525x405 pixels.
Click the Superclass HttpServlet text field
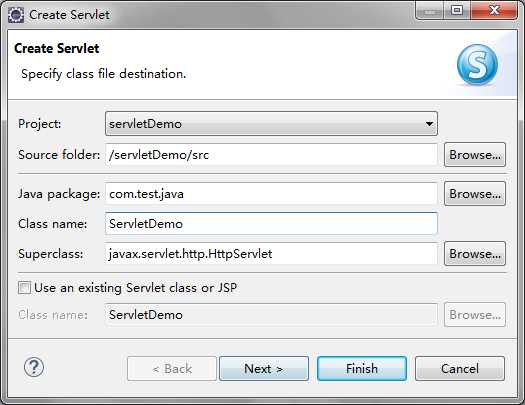tap(271, 253)
